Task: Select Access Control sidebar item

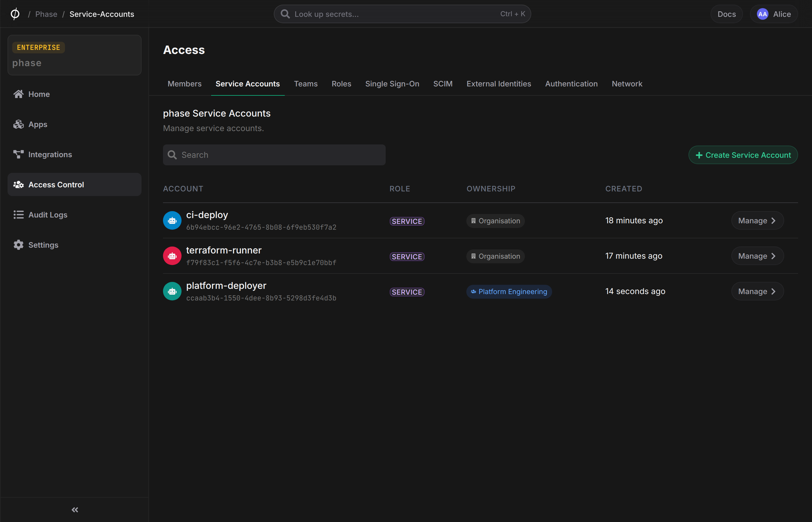Action: (74, 185)
